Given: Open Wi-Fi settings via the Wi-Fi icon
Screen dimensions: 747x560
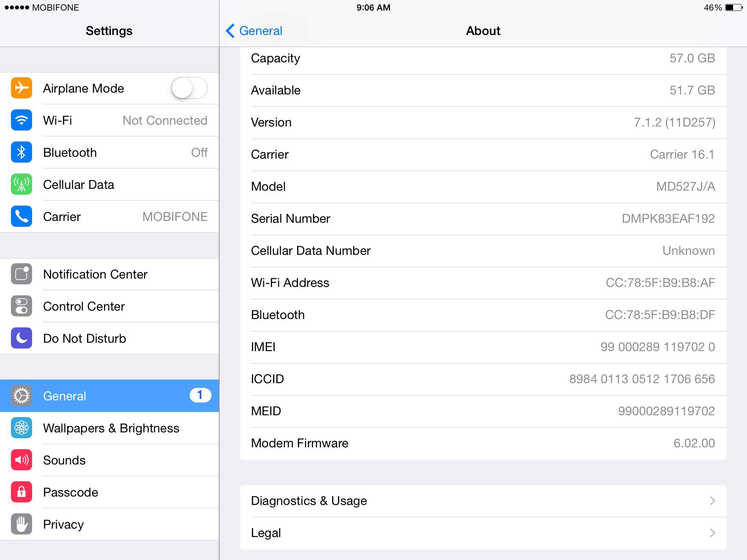Looking at the screenshot, I should click(22, 120).
